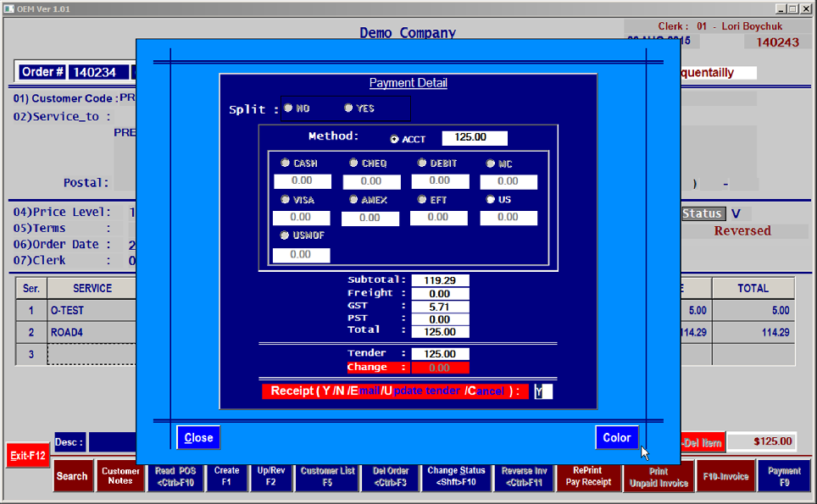Enable split payment with YES option
The width and height of the screenshot is (817, 504).
tap(347, 108)
